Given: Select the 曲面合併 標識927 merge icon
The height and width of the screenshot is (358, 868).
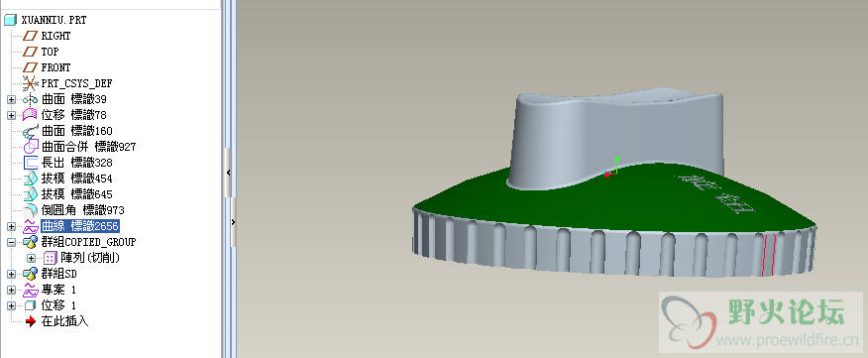Looking at the screenshot, I should [30, 148].
